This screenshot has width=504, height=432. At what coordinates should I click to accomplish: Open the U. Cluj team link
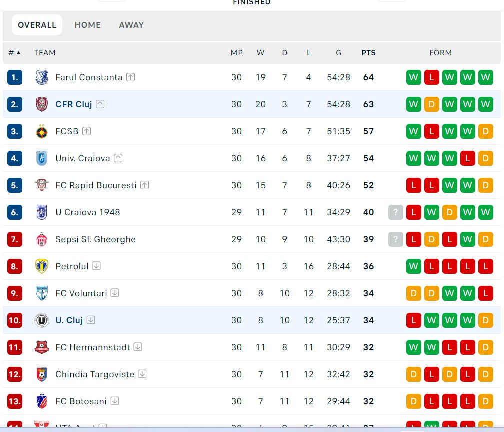click(69, 320)
